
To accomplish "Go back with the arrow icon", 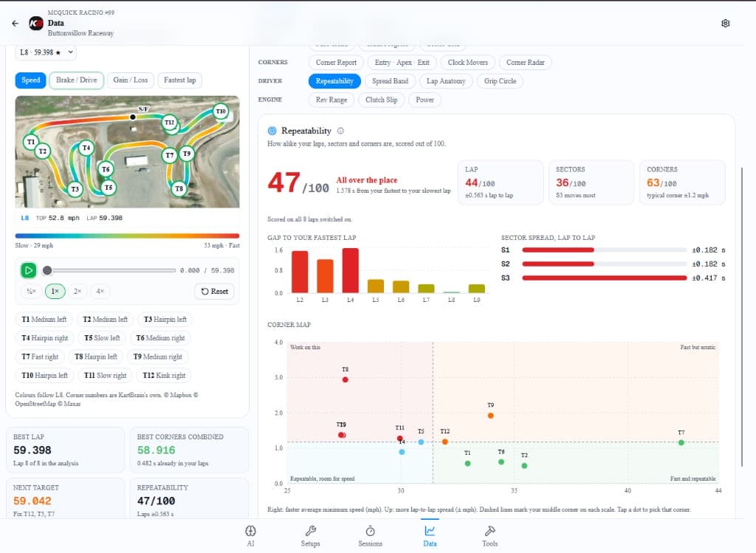I will (15, 23).
